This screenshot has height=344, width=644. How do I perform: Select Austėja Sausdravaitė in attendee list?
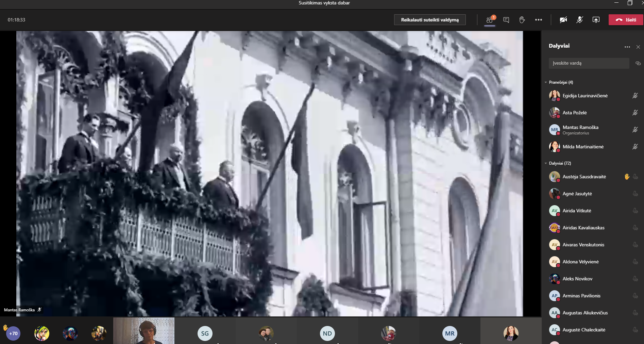[x=593, y=177]
